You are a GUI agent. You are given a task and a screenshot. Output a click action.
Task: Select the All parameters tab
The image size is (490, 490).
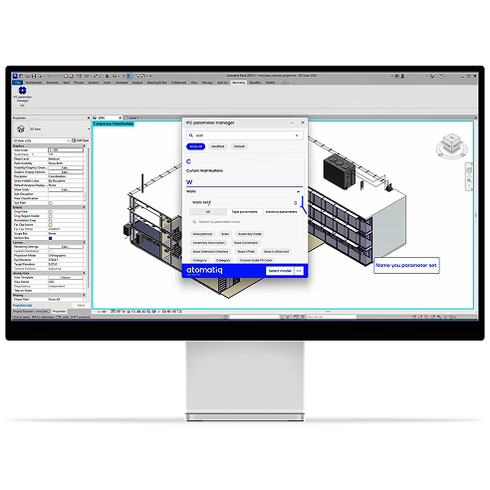208,212
